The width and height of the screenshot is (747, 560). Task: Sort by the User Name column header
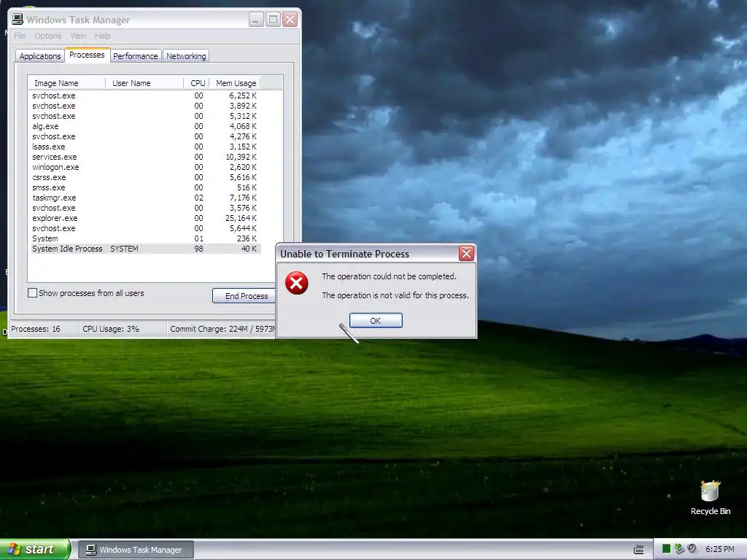coord(144,83)
